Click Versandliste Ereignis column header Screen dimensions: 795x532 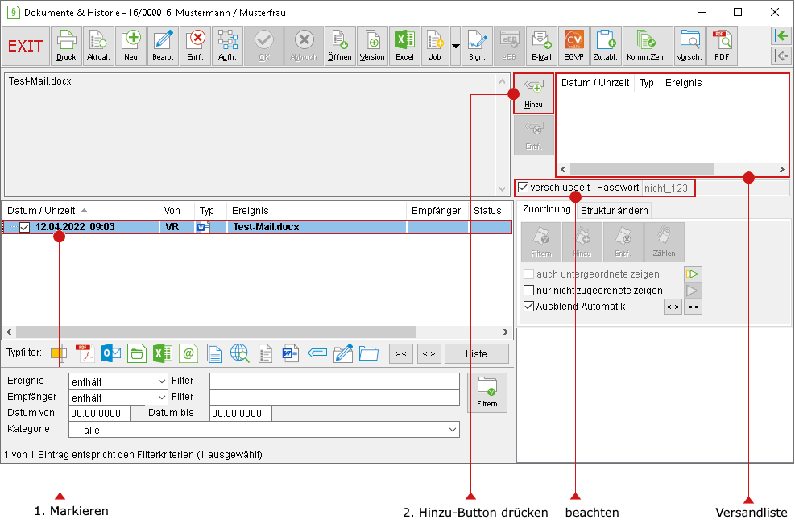[684, 83]
